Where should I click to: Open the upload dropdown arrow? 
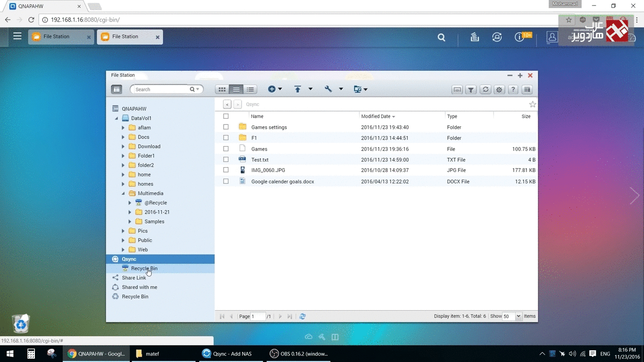310,89
